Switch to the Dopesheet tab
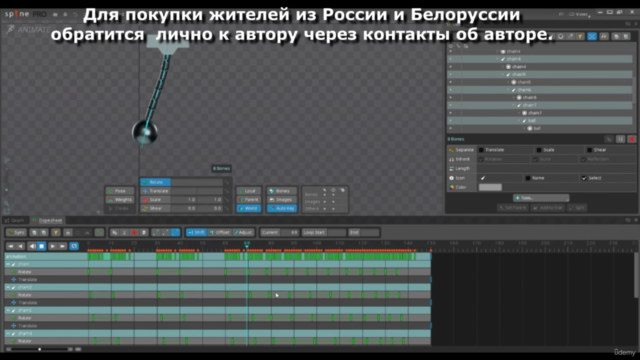The image size is (640, 360). tap(47, 220)
